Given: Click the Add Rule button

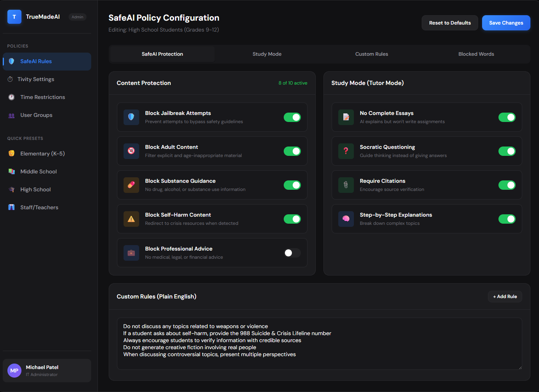Looking at the screenshot, I should [x=505, y=297].
